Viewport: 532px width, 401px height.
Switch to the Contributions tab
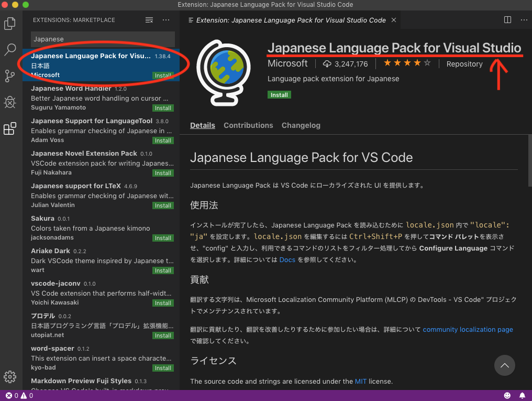click(248, 125)
